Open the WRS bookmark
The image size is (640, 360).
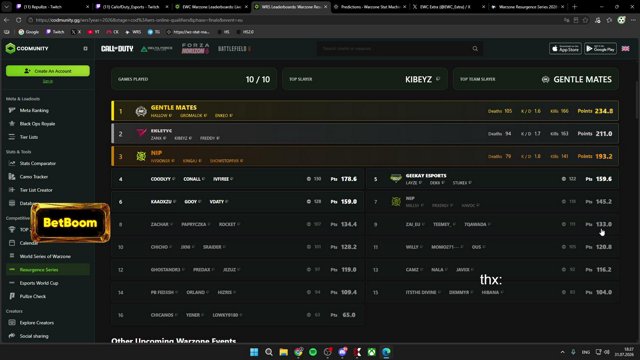[x=133, y=32]
